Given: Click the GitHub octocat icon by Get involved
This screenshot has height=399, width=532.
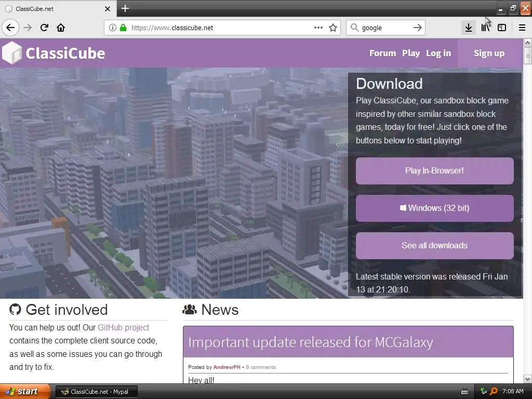Looking at the screenshot, I should 15,310.
